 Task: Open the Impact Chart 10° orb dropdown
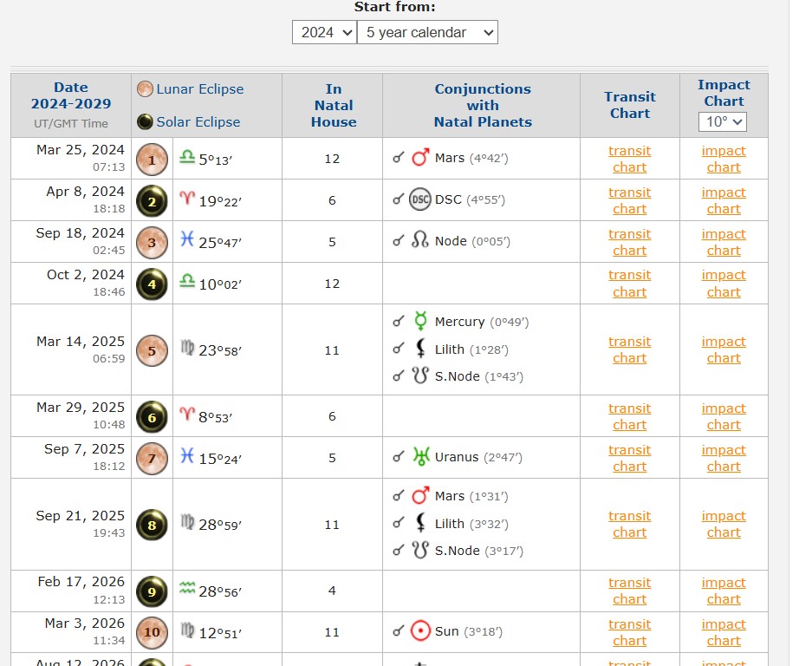point(722,121)
